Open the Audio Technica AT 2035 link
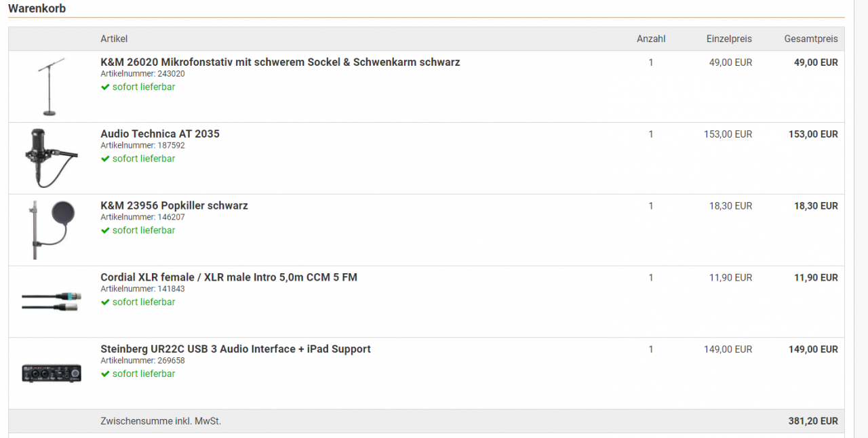 pos(160,134)
